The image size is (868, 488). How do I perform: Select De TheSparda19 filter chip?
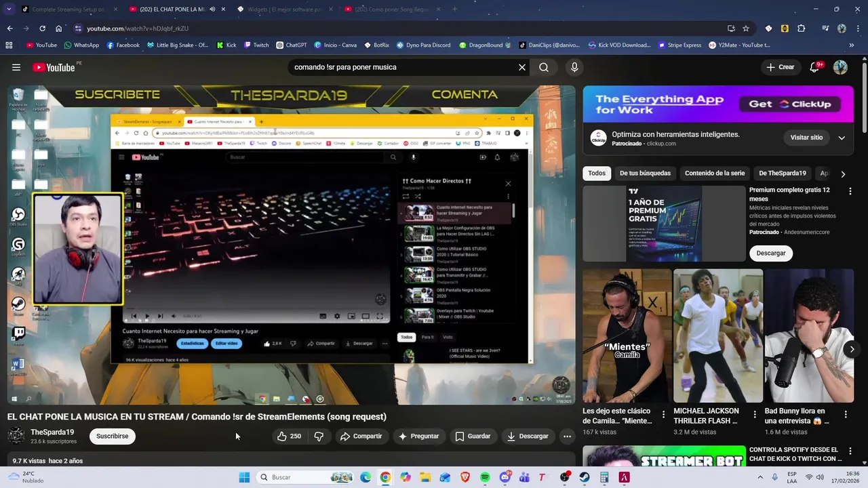pyautogui.click(x=783, y=173)
